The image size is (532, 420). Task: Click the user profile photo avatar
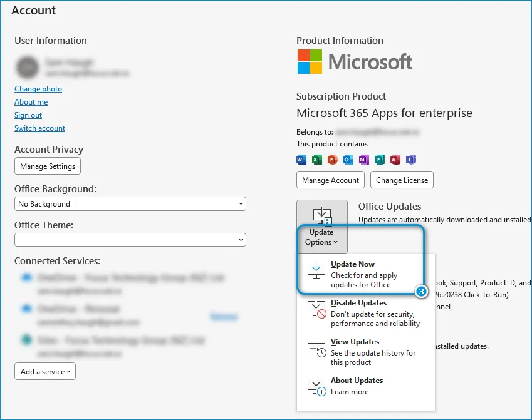pyautogui.click(x=27, y=67)
